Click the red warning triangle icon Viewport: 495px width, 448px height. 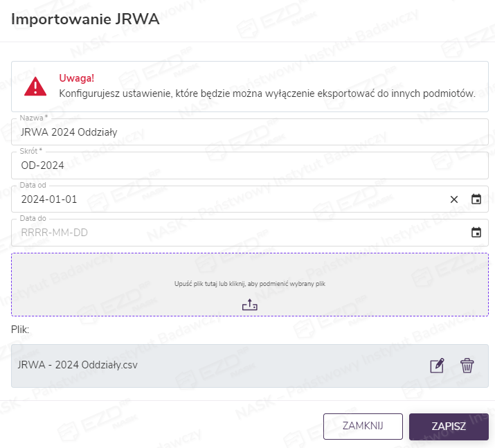[35, 86]
